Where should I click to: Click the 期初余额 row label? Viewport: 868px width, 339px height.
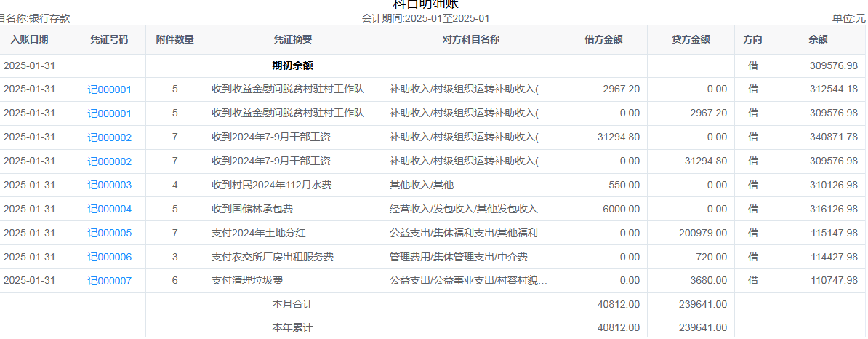[x=292, y=65]
